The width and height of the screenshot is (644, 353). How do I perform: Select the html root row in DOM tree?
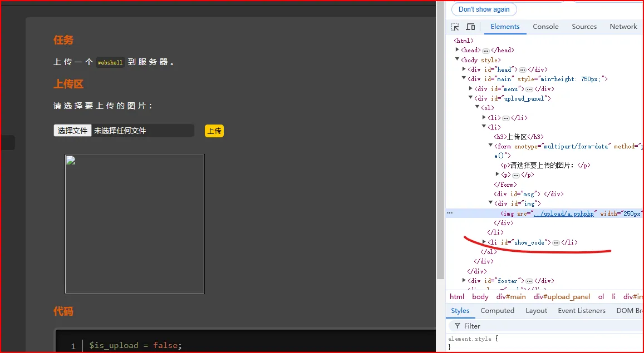coord(463,41)
